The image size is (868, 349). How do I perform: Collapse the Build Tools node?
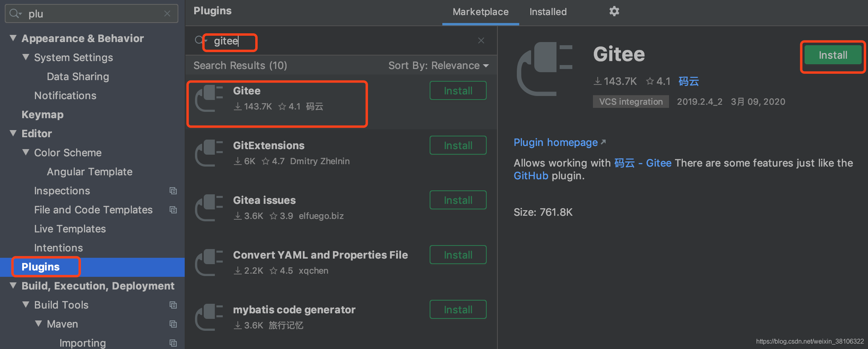[26, 305]
